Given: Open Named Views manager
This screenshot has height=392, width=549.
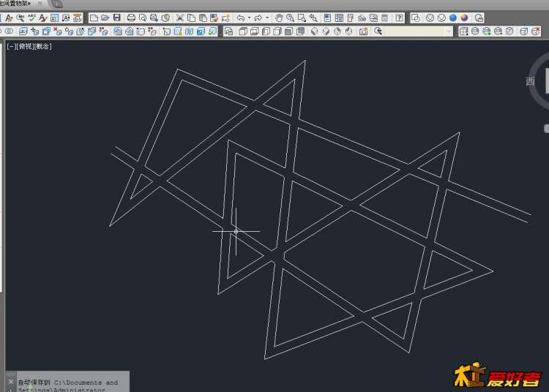Looking at the screenshot, I should pos(228,31).
